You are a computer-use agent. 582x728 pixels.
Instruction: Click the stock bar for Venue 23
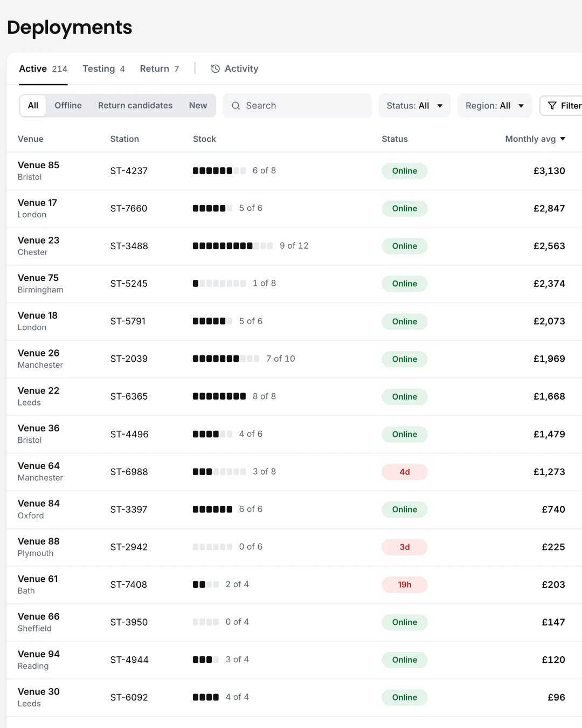pyautogui.click(x=233, y=246)
